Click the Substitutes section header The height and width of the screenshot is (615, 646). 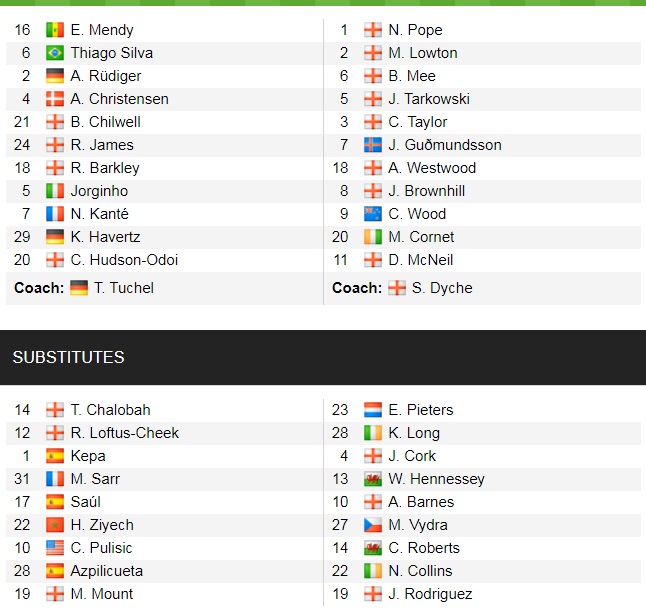tap(68, 357)
